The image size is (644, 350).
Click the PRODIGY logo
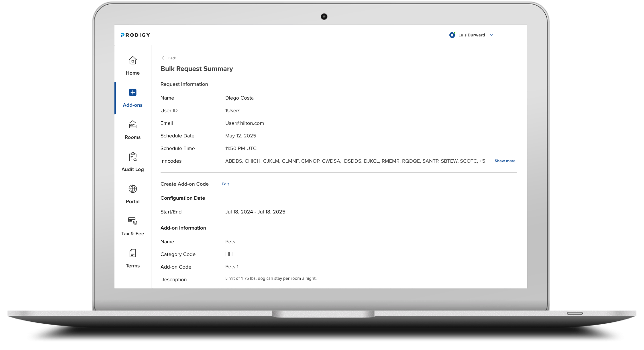pos(136,35)
